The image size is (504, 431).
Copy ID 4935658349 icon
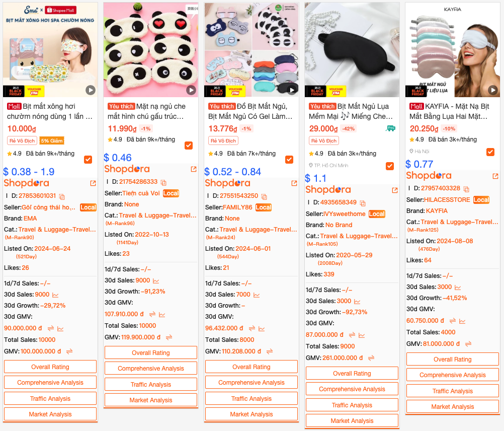point(363,203)
